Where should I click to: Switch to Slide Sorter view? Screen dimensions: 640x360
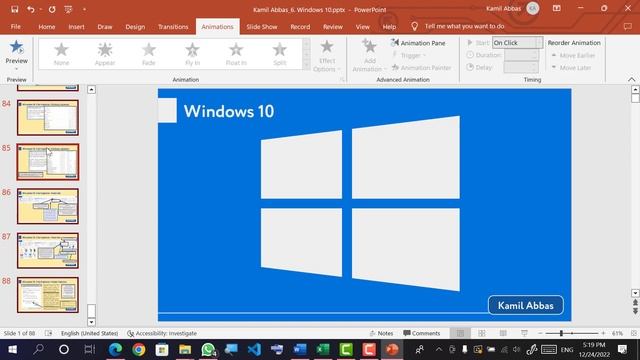(x=482, y=333)
